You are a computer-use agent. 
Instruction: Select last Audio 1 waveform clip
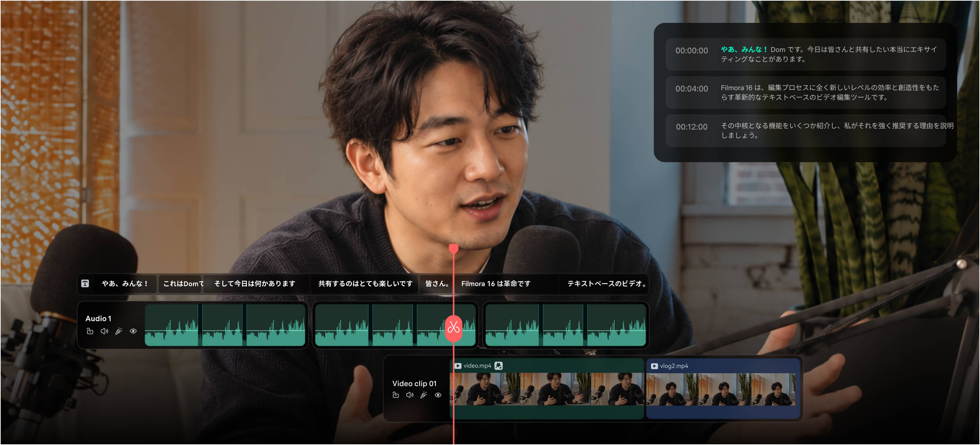coord(565,325)
